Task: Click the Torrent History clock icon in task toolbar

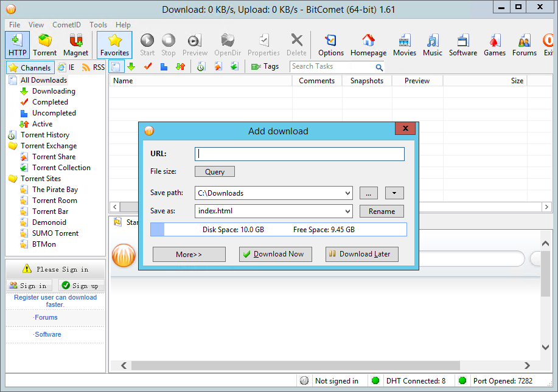Action: [x=201, y=67]
